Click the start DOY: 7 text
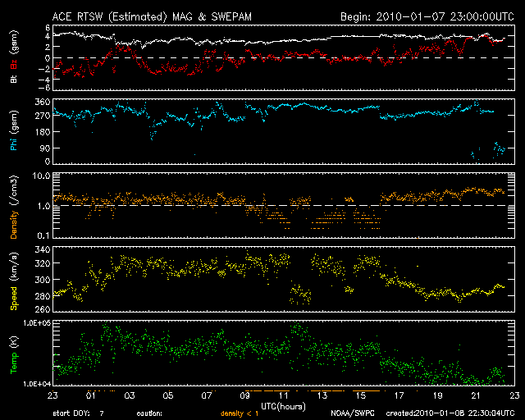 pos(79,413)
